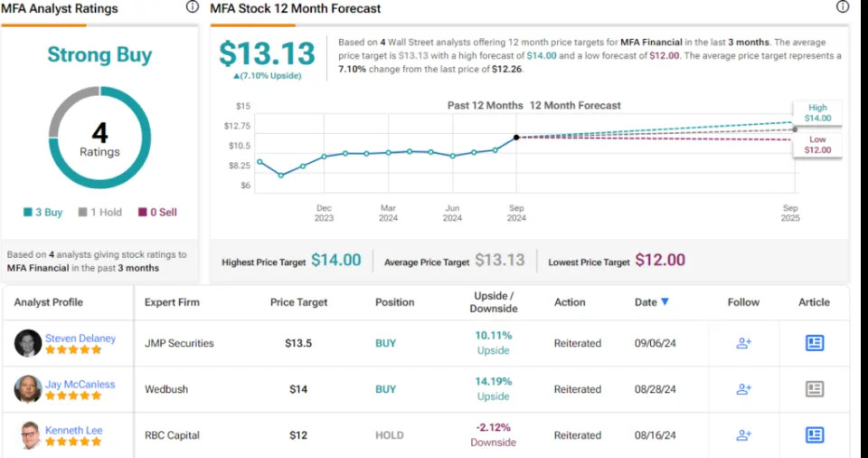Click Reiterated action in JMP Securities row
Image resolution: width=868 pixels, height=458 pixels.
[578, 343]
